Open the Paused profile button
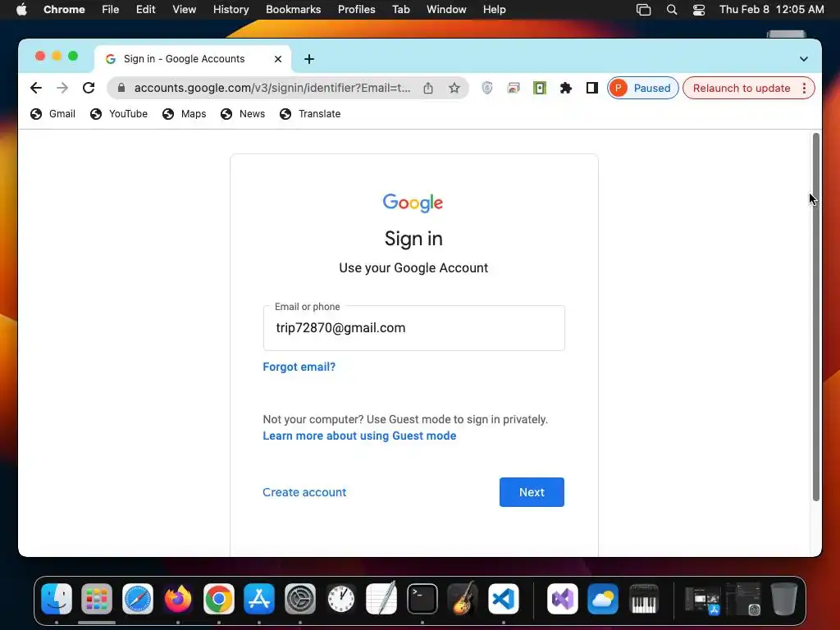This screenshot has height=630, width=840. [x=643, y=88]
